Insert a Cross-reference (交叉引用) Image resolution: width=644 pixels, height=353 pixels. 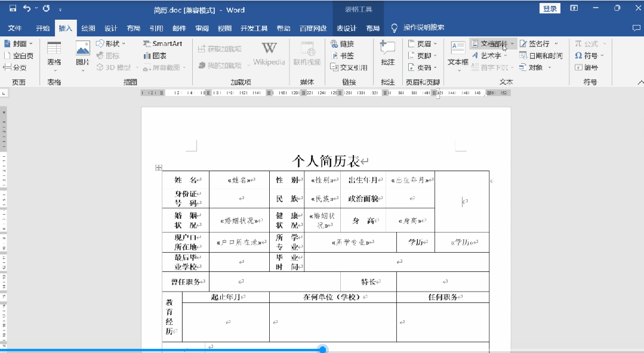point(349,67)
